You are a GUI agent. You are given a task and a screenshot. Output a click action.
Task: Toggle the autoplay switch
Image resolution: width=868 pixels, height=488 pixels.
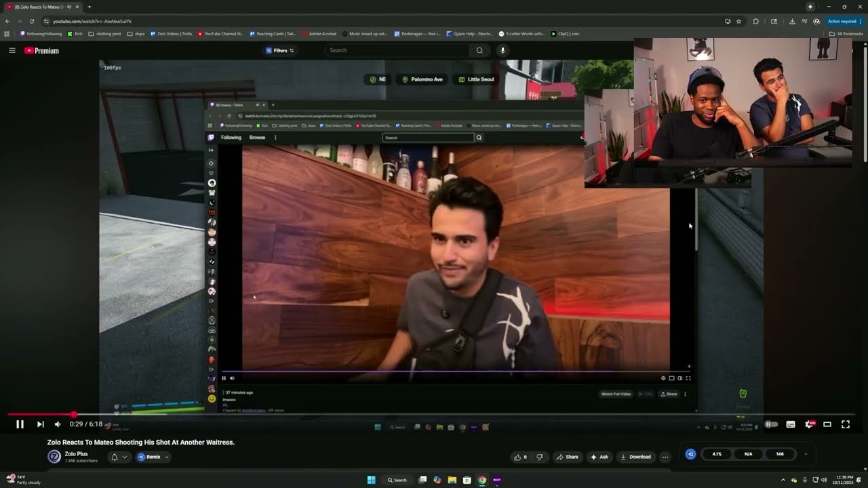pyautogui.click(x=771, y=424)
